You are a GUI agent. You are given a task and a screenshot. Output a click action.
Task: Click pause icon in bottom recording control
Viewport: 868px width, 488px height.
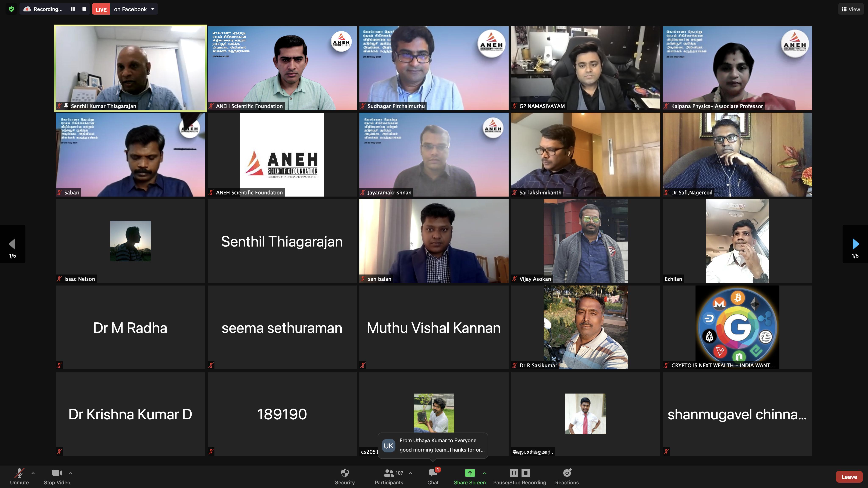(x=513, y=473)
